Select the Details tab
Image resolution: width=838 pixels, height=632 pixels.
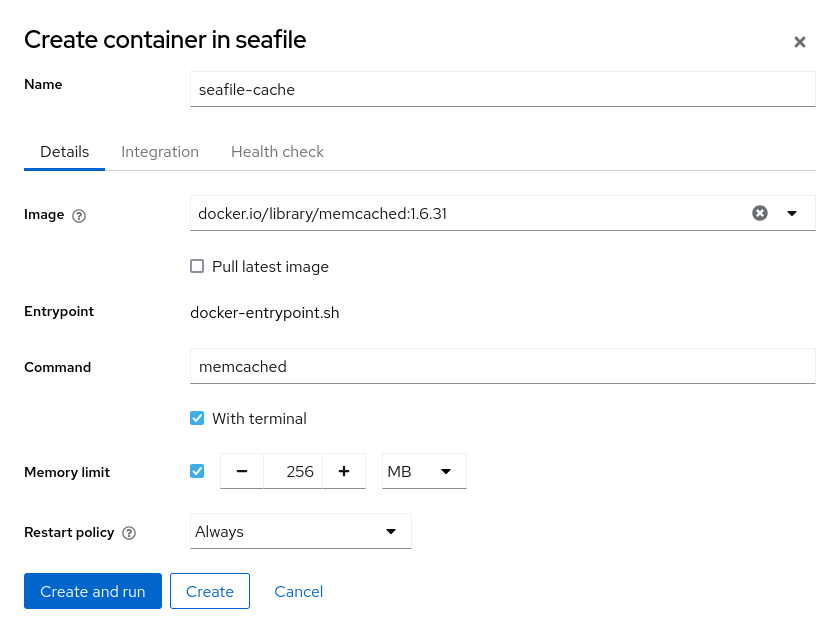click(x=64, y=152)
